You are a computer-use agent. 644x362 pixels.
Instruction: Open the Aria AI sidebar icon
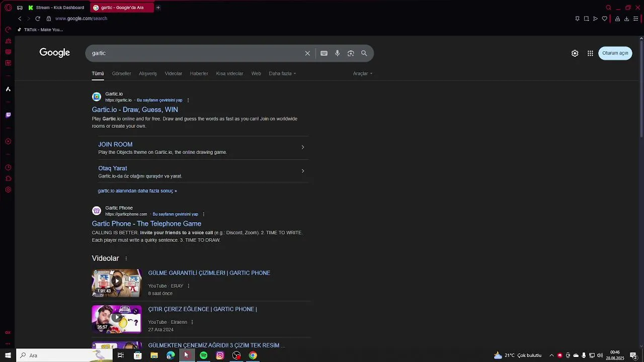tap(8, 89)
